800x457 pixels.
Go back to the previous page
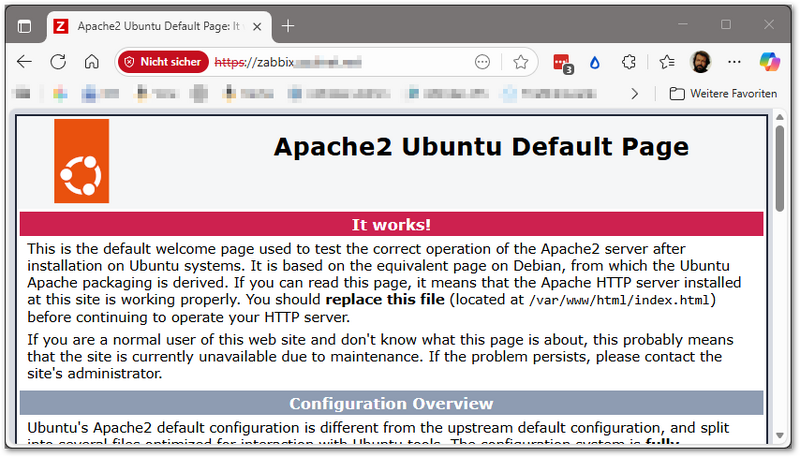(x=25, y=62)
